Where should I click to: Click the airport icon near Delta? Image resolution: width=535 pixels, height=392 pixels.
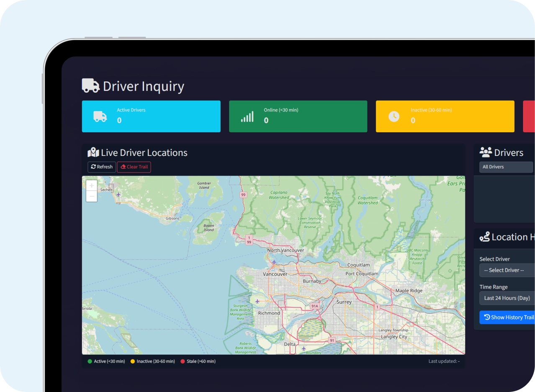click(304, 348)
